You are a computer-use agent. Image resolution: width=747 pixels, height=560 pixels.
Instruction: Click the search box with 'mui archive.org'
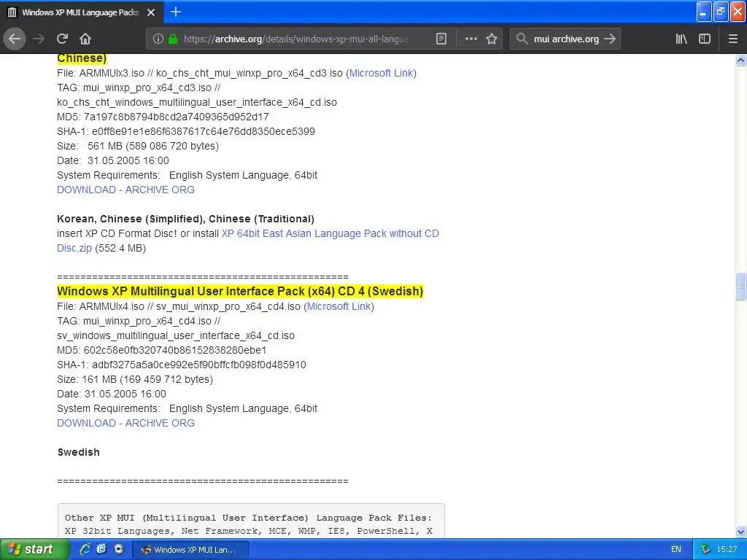click(565, 39)
